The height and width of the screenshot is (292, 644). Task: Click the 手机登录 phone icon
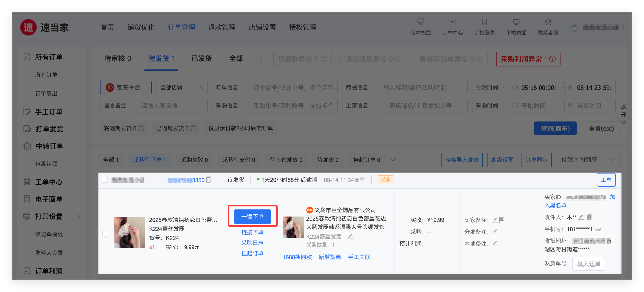(x=484, y=22)
